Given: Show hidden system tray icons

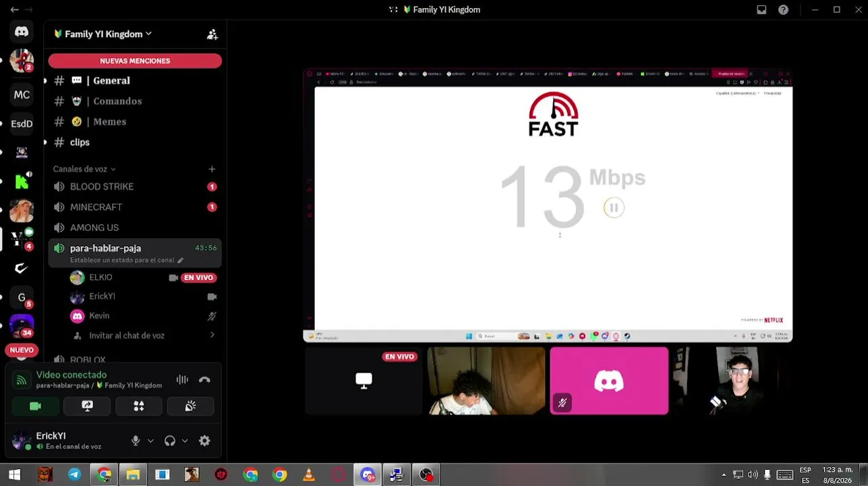Looking at the screenshot, I should point(724,475).
